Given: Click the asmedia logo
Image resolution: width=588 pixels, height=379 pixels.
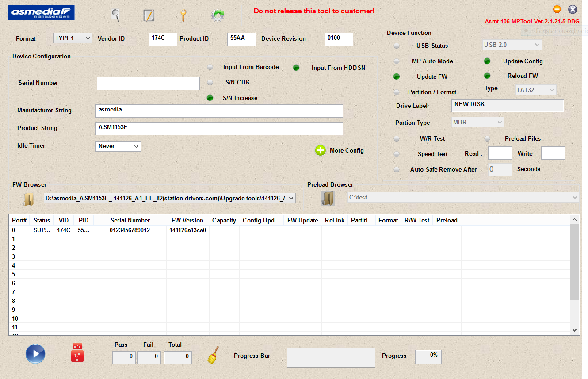Looking at the screenshot, I should click(x=41, y=12).
